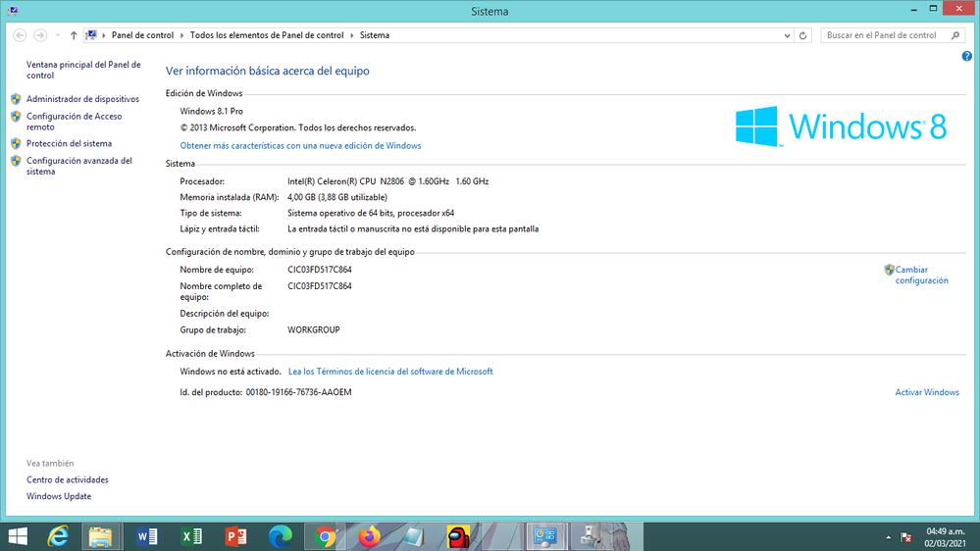This screenshot has height=551, width=980.
Task: Open the system menu icon in the title bar
Action: click(13, 11)
